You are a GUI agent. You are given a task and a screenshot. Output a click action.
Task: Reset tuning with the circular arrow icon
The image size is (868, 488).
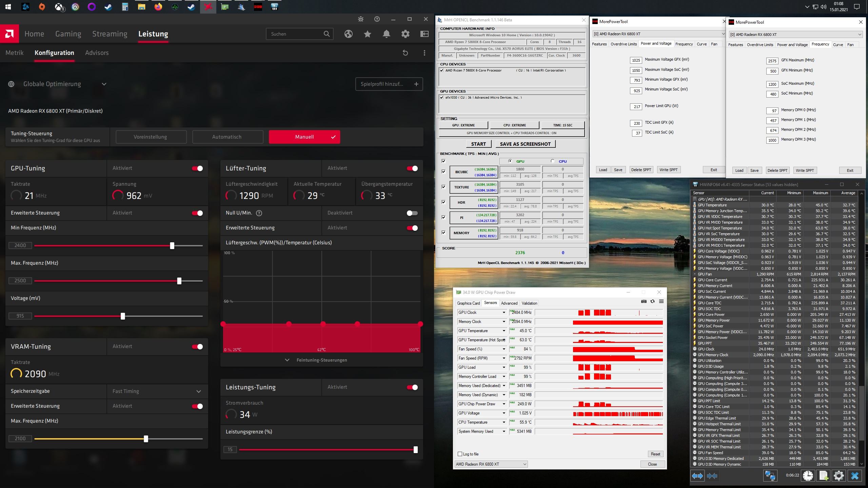pos(405,53)
